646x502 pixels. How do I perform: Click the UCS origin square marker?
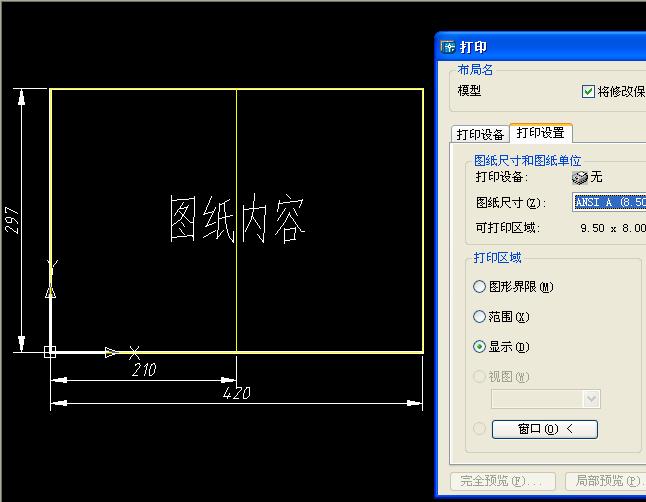pos(50,352)
